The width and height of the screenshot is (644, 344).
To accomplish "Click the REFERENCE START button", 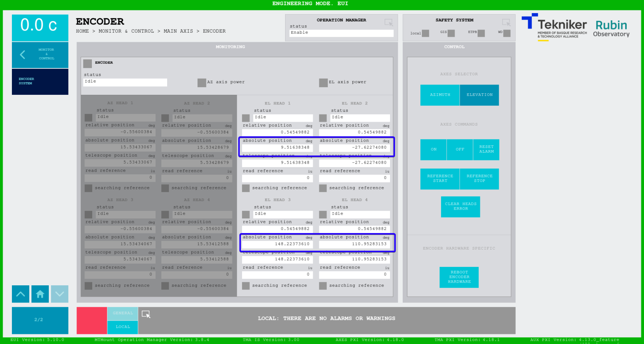I will 440,179.
